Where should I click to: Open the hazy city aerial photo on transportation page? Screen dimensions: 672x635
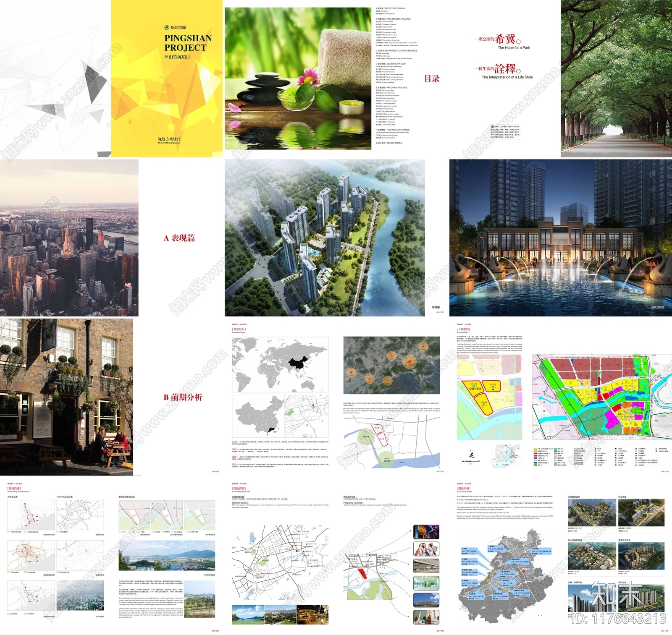[x=80, y=596]
